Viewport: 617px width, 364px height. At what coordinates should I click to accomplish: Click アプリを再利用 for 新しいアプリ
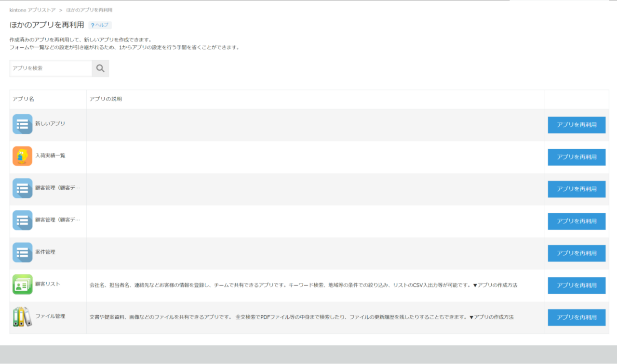coord(576,125)
